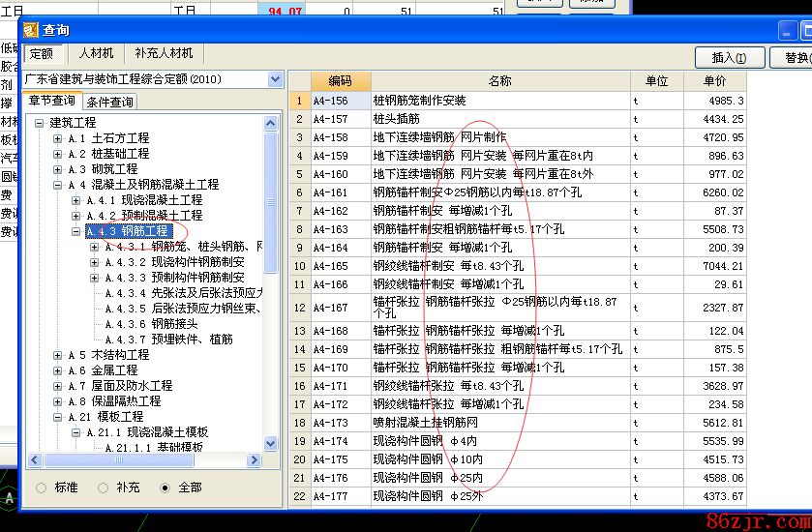812x532 pixels.
Task: Select the 标准 radio button
Action: click(41, 488)
